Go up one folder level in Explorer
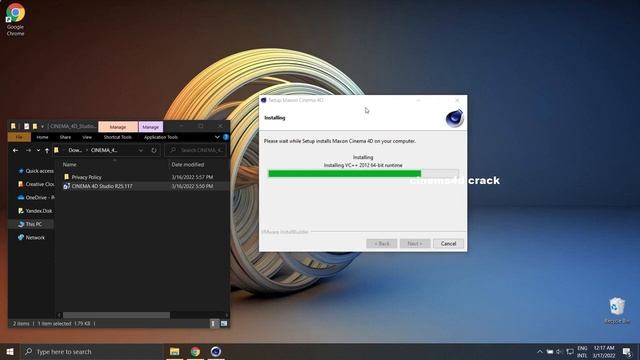This screenshot has width=640, height=360. pos(47,150)
